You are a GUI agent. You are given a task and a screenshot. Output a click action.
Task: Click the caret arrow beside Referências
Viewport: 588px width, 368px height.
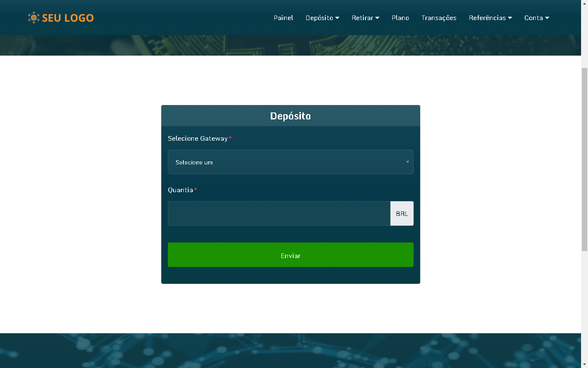tap(510, 18)
